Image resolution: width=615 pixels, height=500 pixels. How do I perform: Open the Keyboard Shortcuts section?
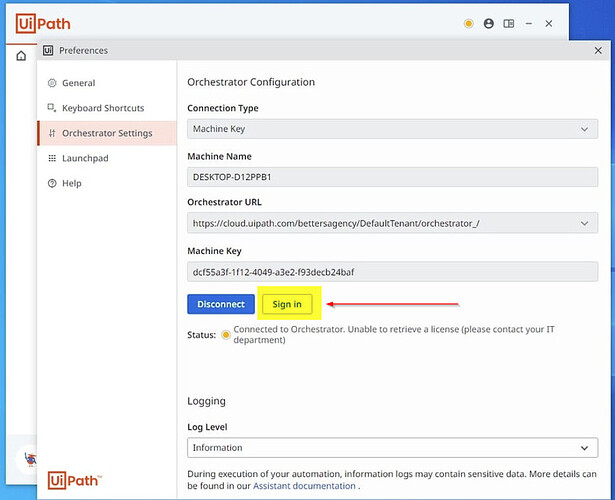pyautogui.click(x=107, y=108)
